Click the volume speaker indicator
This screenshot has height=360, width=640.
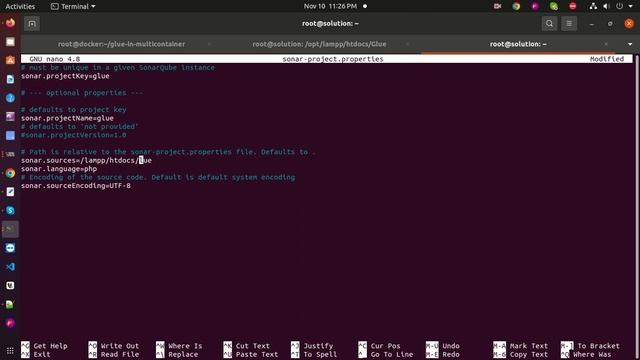(606, 6)
